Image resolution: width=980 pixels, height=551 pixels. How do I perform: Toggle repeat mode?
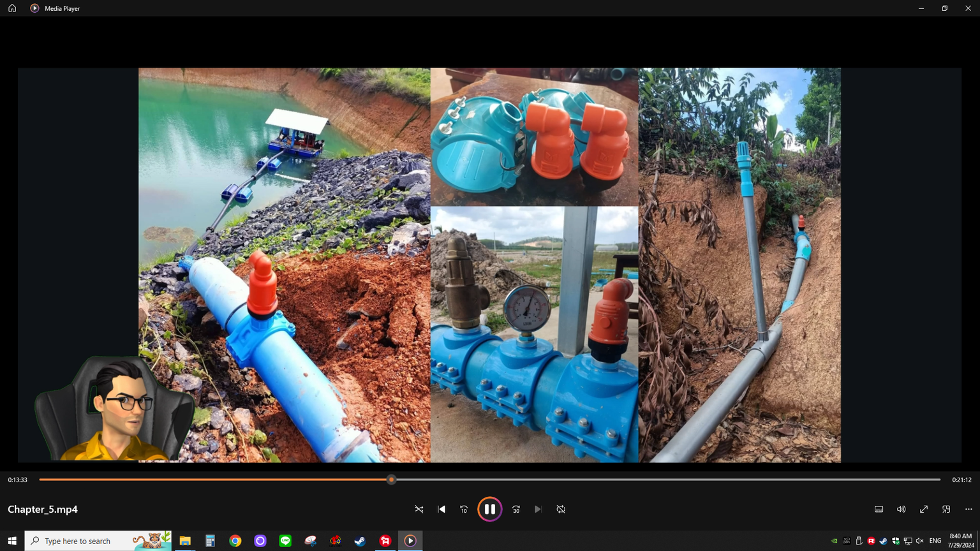point(561,509)
